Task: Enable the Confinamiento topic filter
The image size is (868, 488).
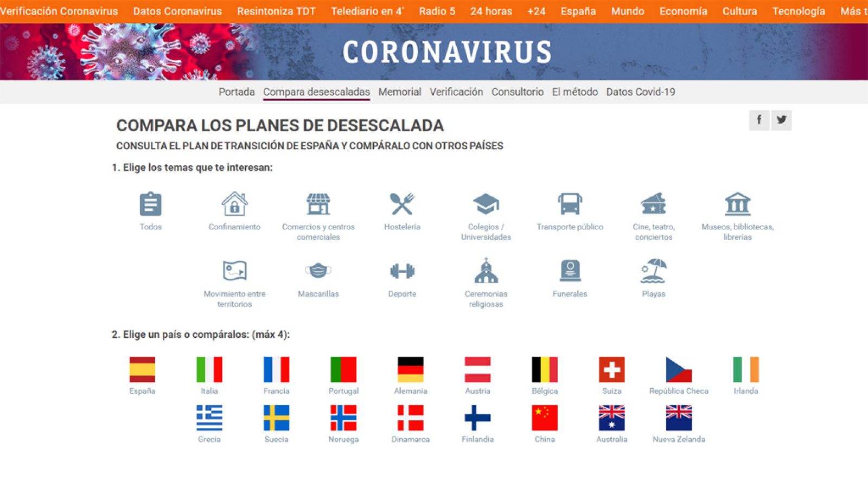Action: coord(234,205)
